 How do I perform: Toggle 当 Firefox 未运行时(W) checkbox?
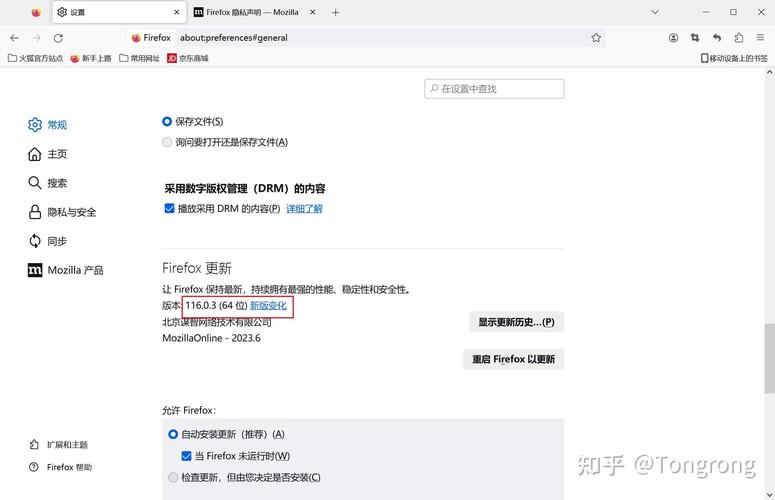[186, 456]
